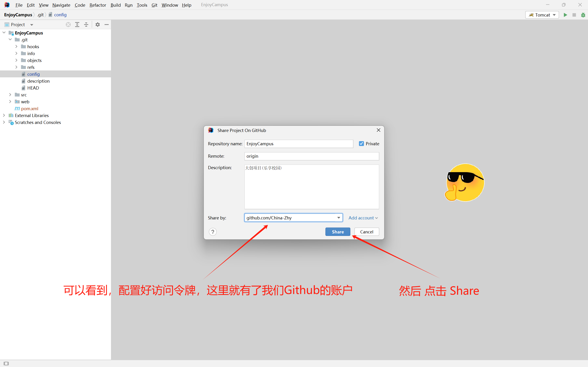Open the Run menu

coord(128,5)
